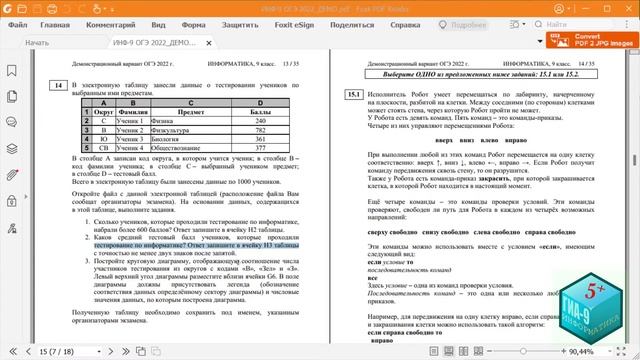Screen dimensions: 640x360
Task: Switch to continuous page view
Action: (x=449, y=351)
